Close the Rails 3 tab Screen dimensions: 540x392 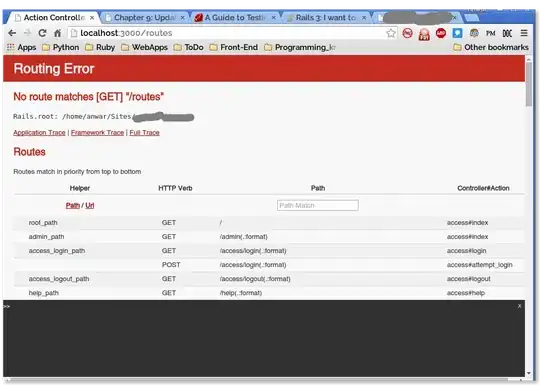(x=364, y=18)
